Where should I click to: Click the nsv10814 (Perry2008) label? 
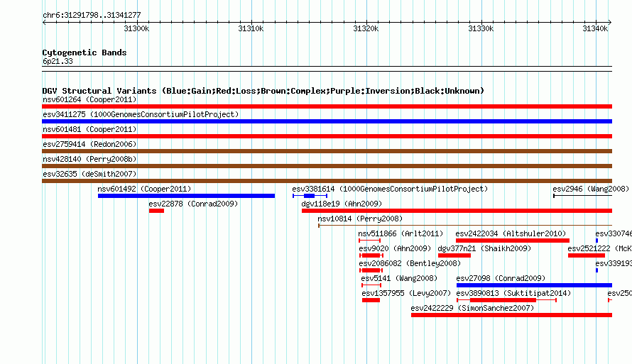(x=360, y=219)
